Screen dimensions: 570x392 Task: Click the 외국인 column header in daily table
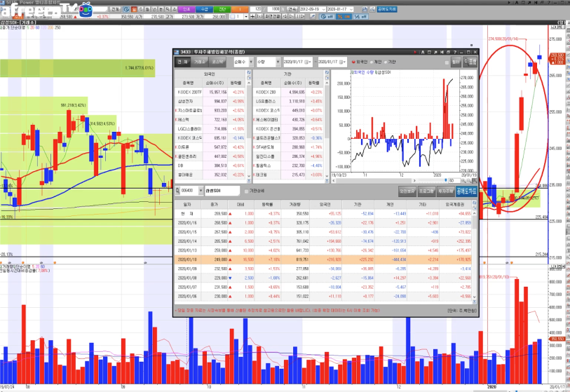tap(325, 205)
